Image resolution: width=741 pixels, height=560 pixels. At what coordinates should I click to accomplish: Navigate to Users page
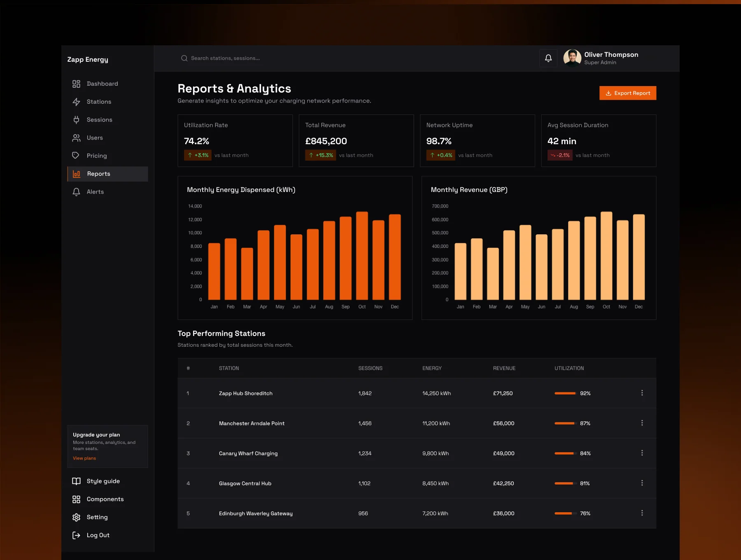pyautogui.click(x=95, y=138)
